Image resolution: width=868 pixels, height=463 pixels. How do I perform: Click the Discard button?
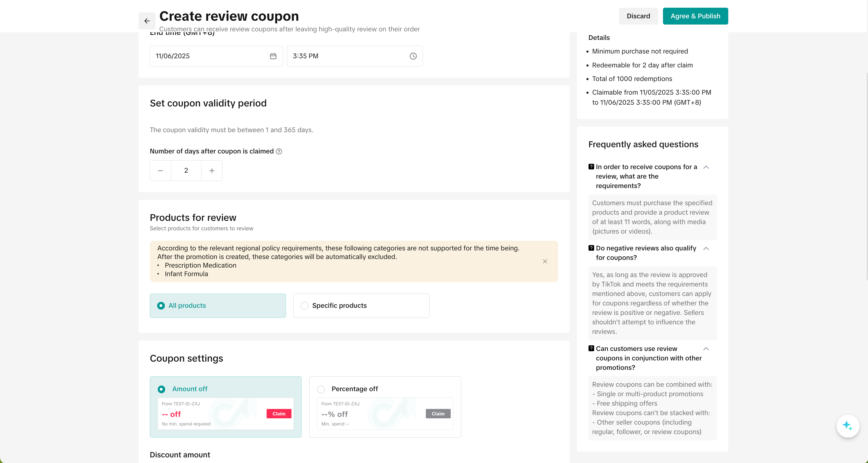tap(638, 16)
